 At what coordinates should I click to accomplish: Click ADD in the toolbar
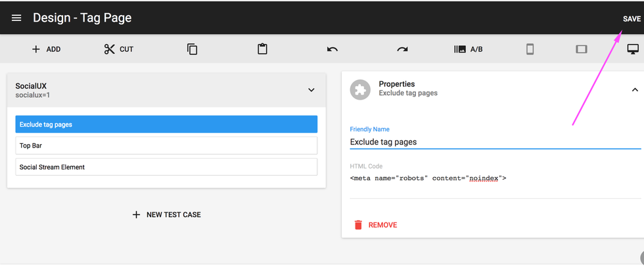click(x=46, y=49)
